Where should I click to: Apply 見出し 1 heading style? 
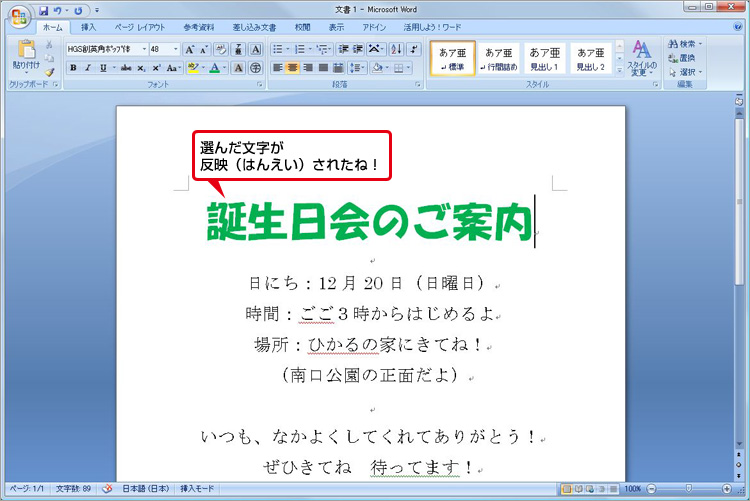pyautogui.click(x=544, y=58)
